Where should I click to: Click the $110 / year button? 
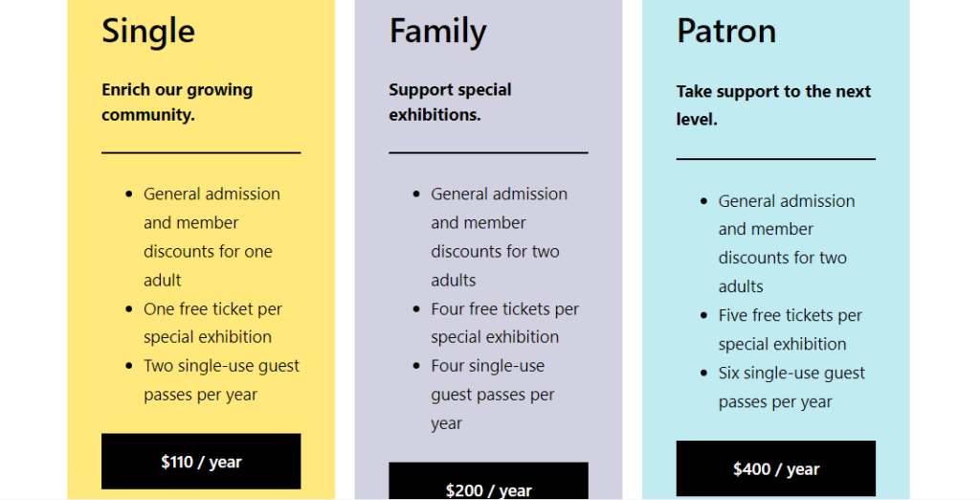click(201, 462)
